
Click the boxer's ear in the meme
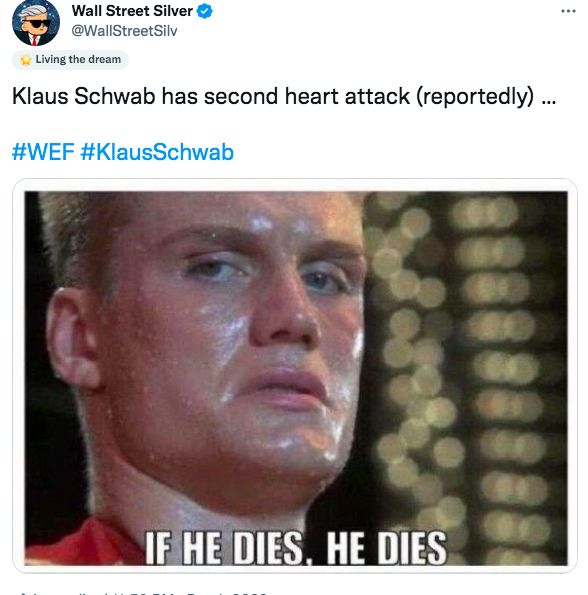72,338
